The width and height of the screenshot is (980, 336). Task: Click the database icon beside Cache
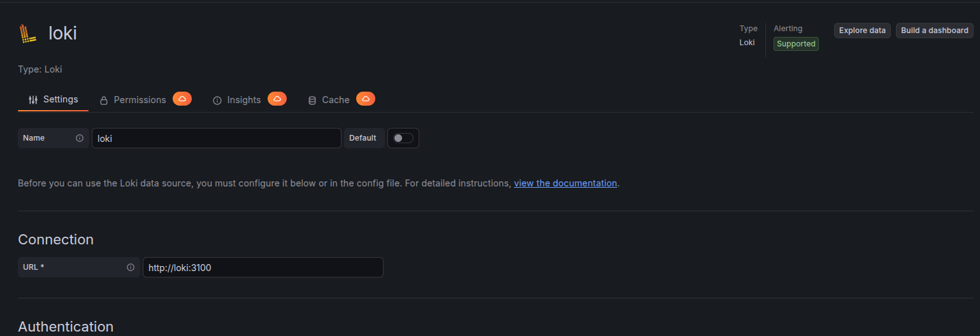pos(312,101)
